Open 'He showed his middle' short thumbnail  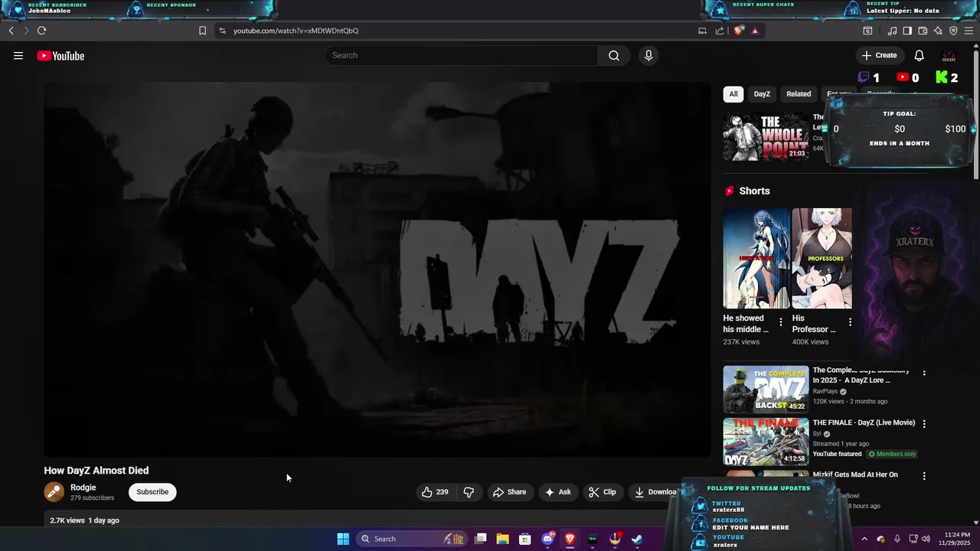pyautogui.click(x=756, y=258)
